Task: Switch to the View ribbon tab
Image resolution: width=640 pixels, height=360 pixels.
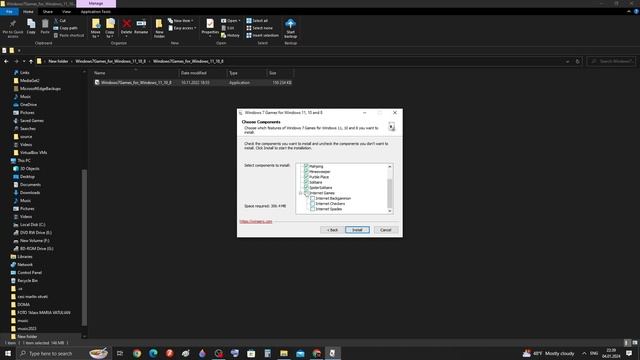Action: point(66,11)
